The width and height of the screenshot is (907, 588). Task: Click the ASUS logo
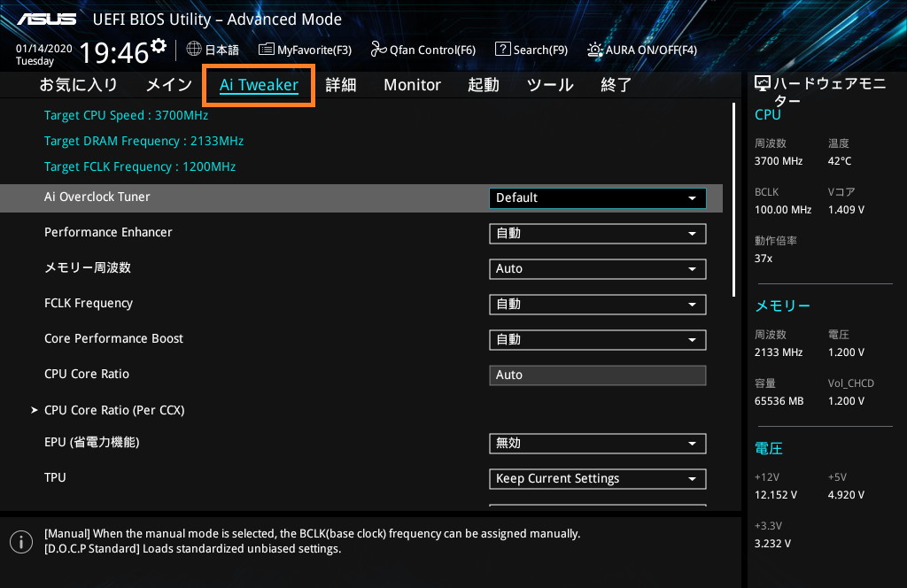[x=46, y=19]
